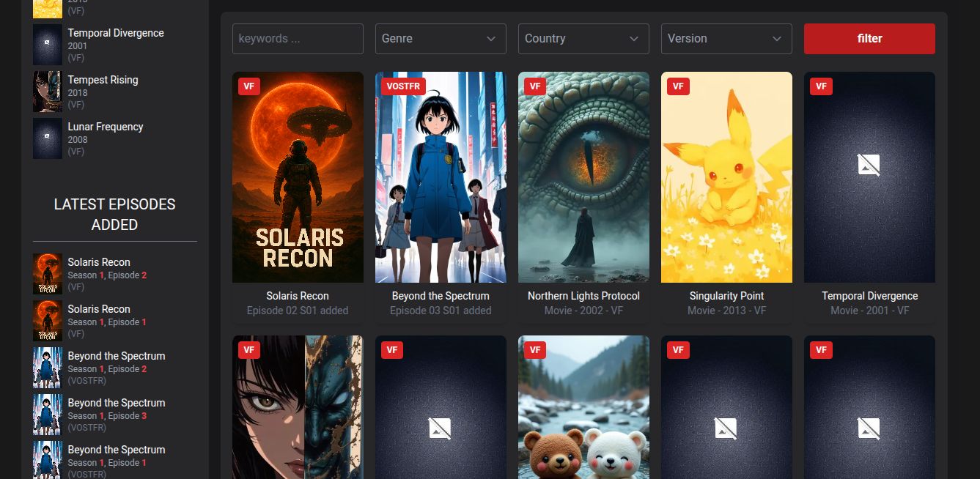Open Solaris Recon title link under poster

click(x=298, y=296)
